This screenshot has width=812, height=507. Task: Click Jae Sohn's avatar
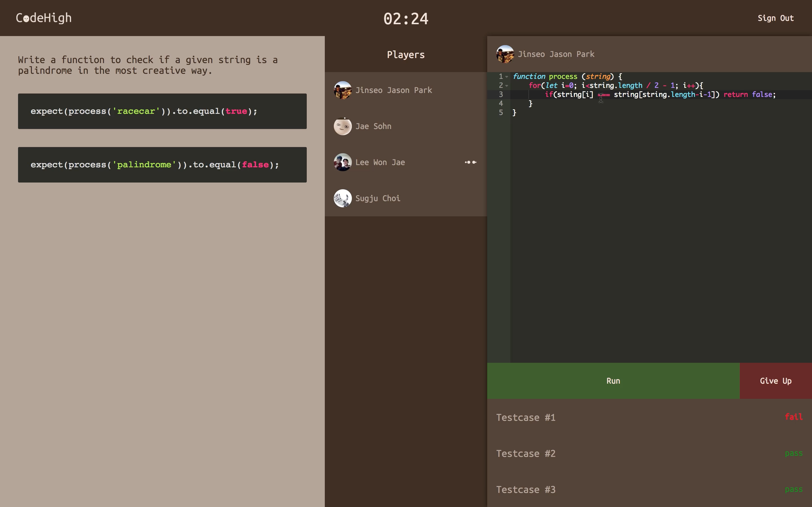pyautogui.click(x=343, y=126)
